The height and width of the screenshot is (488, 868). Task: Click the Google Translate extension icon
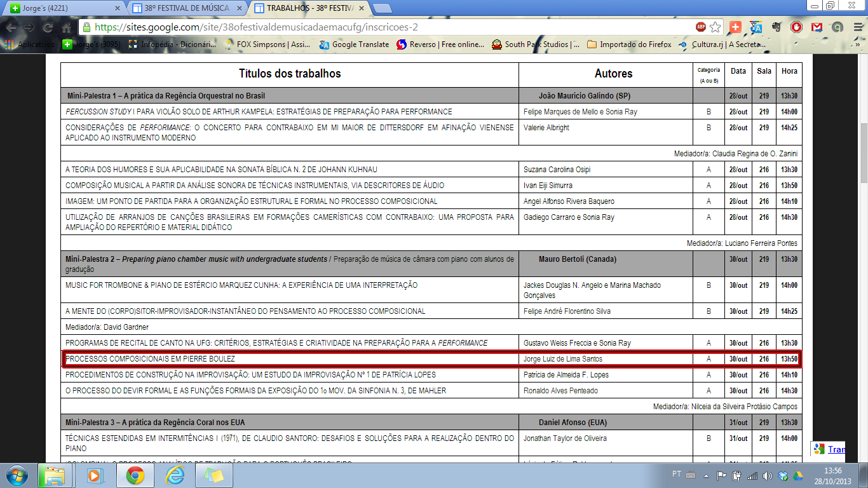(756, 27)
